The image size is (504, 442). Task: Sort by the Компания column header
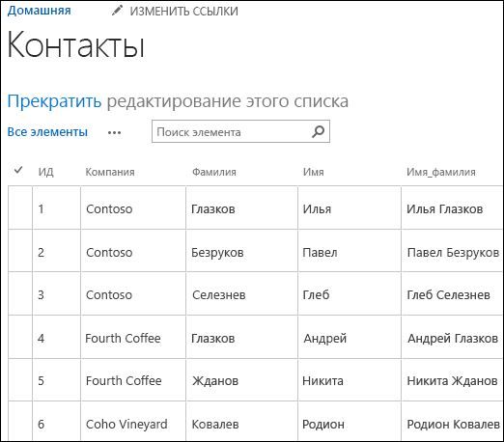click(110, 172)
